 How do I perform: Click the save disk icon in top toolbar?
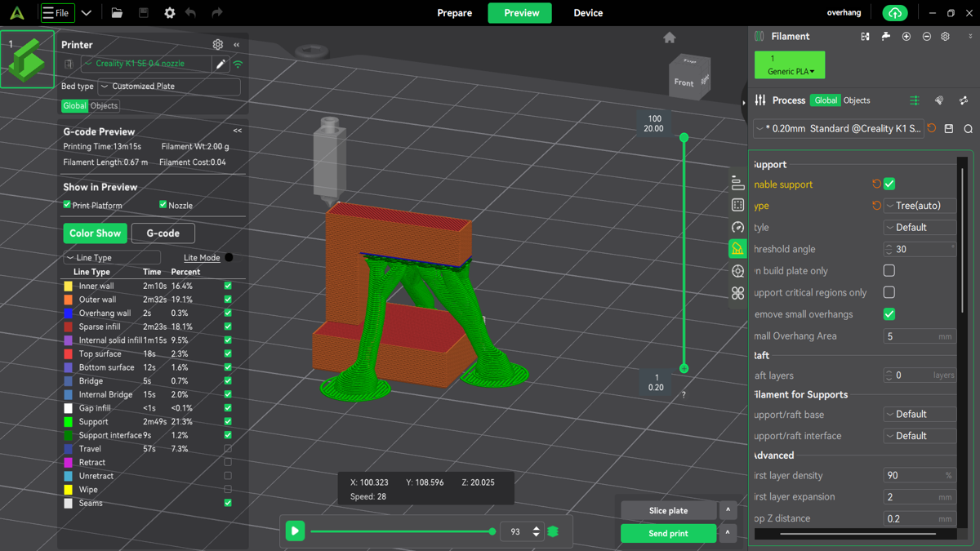(144, 13)
